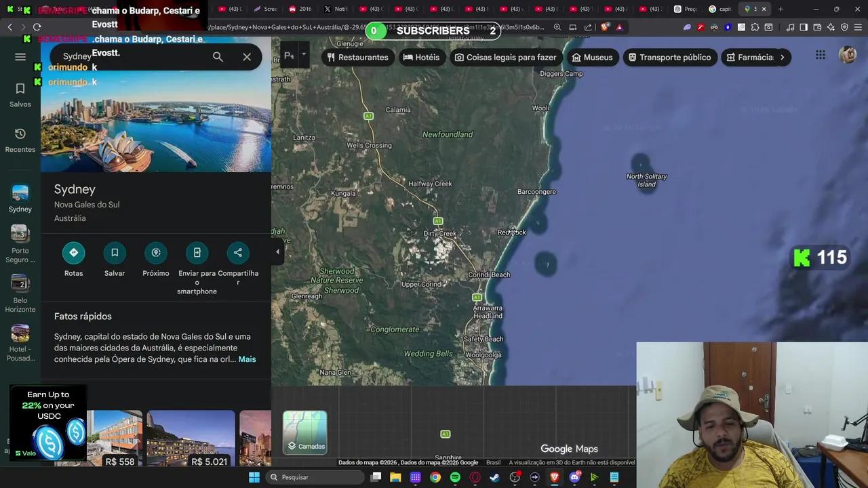Switch to the Scre tab
Screen dimensions: 868x488
265,9
